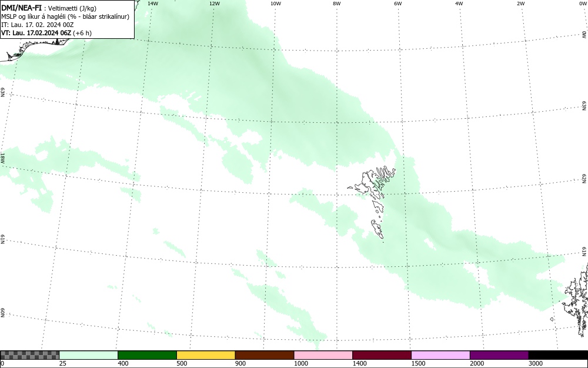The width and height of the screenshot is (588, 368).
Task: Select the pink 1000–1400 legend swatch
Action: (x=323, y=355)
